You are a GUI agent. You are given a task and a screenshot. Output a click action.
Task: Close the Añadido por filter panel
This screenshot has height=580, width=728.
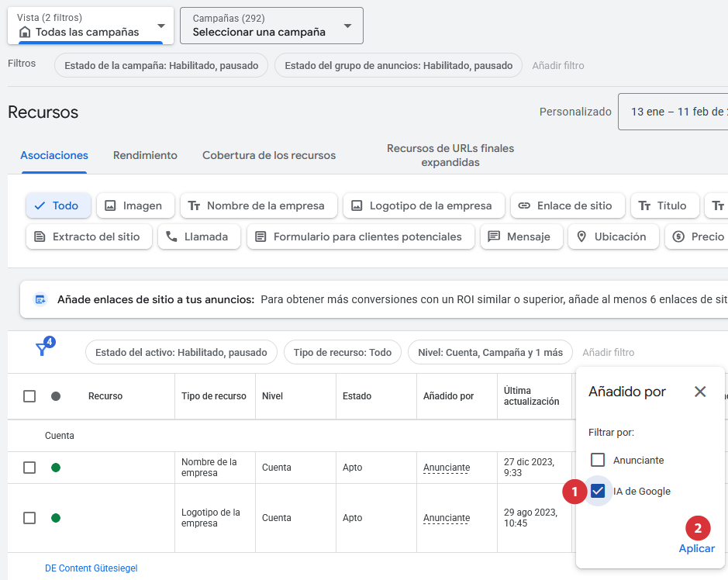pyautogui.click(x=699, y=392)
